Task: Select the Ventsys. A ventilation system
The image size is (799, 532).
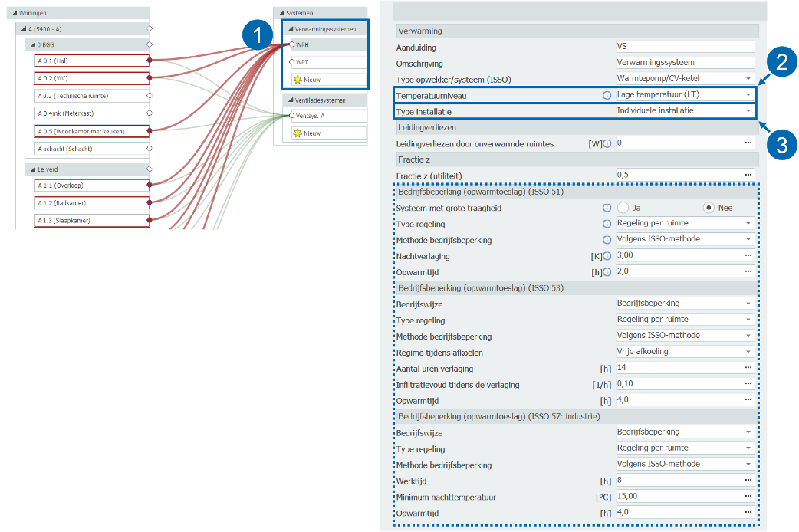Action: pos(330,116)
